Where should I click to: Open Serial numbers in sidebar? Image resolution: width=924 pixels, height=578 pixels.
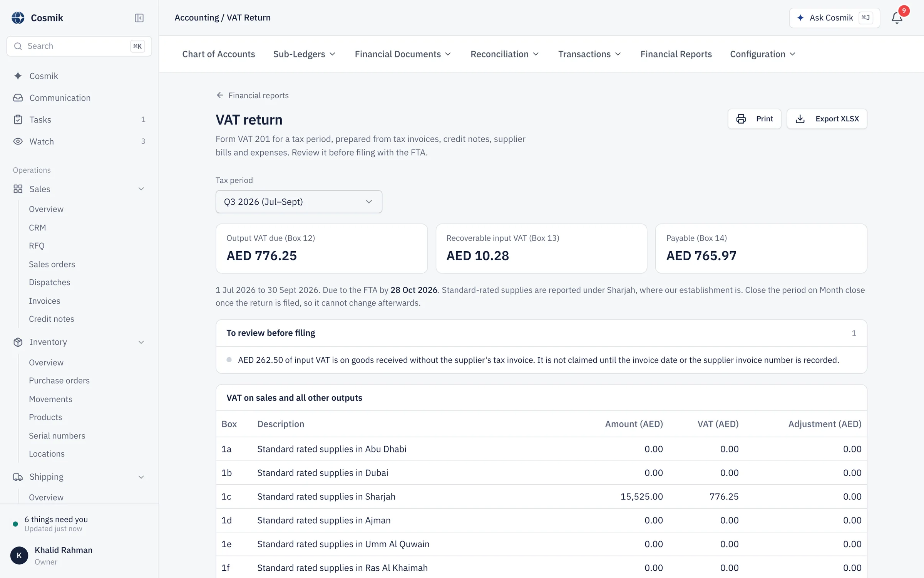[x=57, y=435]
